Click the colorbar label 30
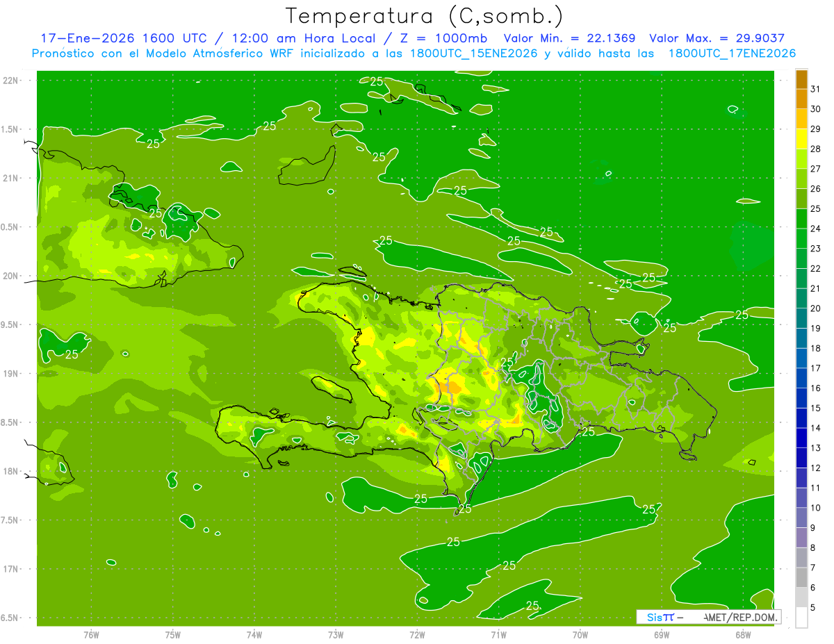The image size is (834, 644). pyautogui.click(x=816, y=108)
